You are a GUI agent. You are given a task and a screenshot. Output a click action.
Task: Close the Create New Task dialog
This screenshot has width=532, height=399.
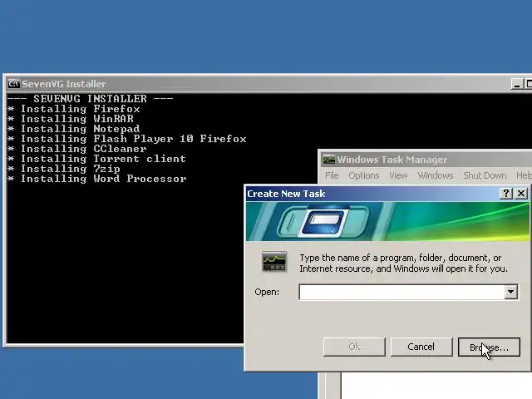coord(521,194)
